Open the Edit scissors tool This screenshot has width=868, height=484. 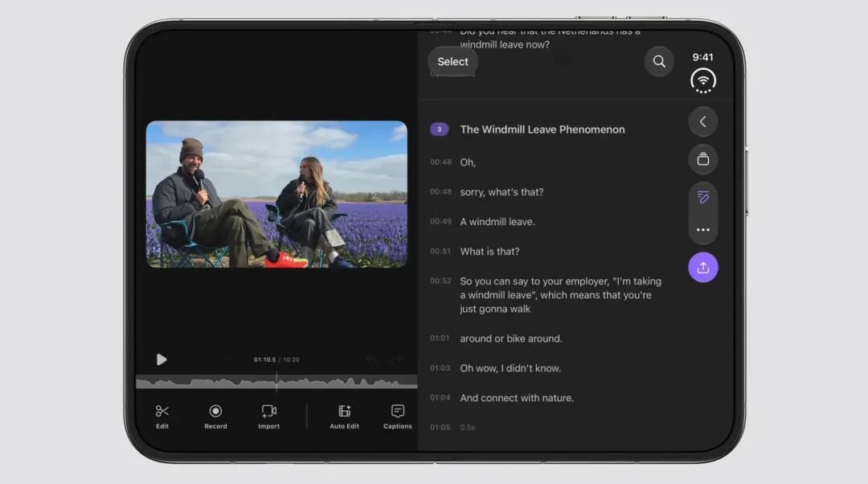(162, 416)
